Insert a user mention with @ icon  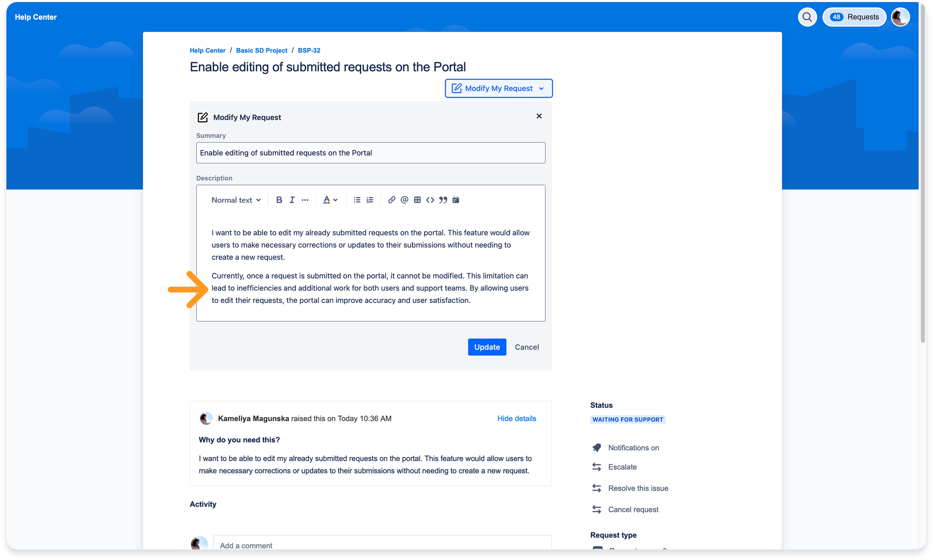click(404, 200)
